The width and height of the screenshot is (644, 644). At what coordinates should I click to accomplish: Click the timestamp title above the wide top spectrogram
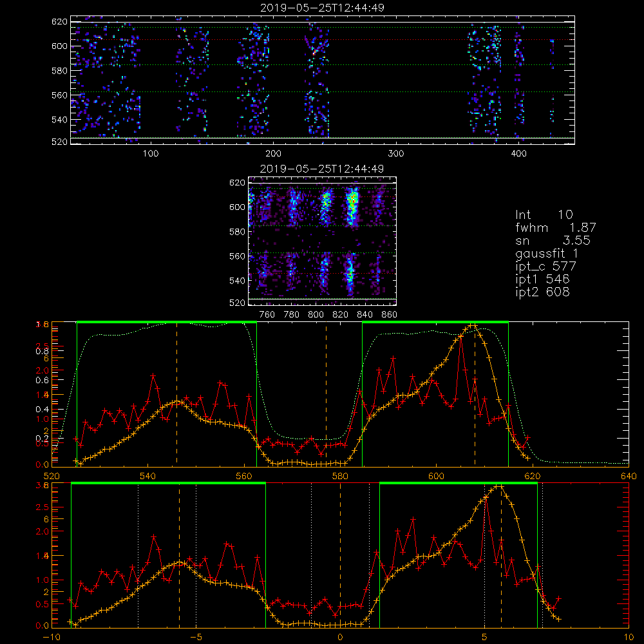point(323,8)
